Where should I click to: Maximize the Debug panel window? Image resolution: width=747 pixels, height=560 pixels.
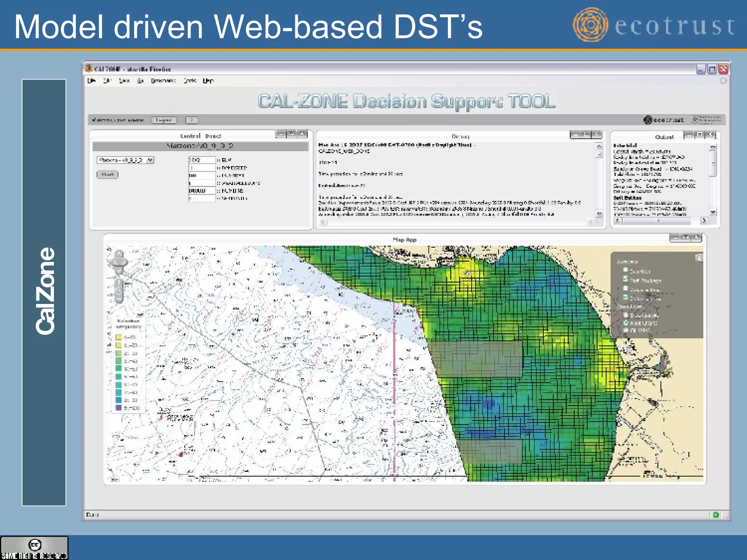586,135
